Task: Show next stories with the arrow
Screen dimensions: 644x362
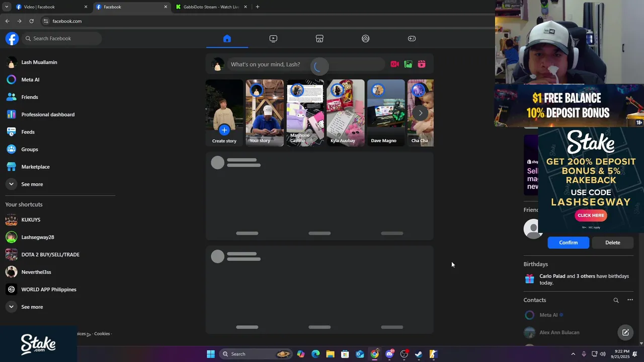Action: coord(421,113)
